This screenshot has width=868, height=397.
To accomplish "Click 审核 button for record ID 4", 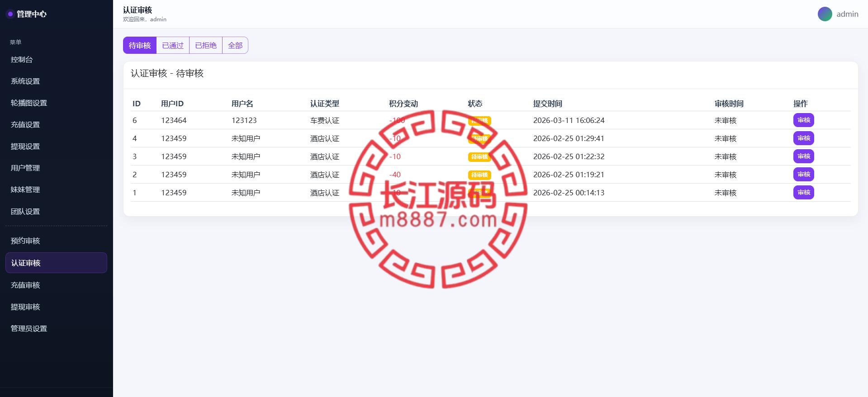I will [x=803, y=138].
